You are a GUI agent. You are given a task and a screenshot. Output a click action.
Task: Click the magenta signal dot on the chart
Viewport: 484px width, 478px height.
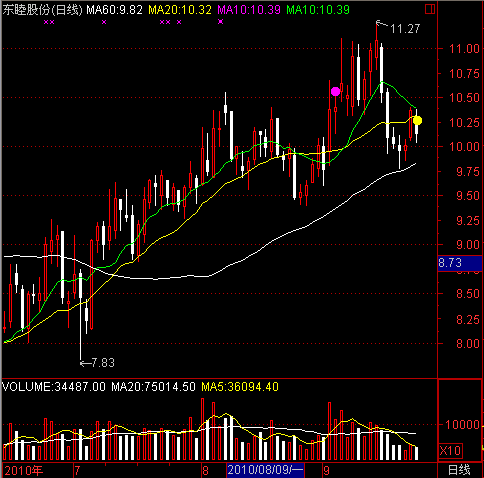pyautogui.click(x=336, y=91)
